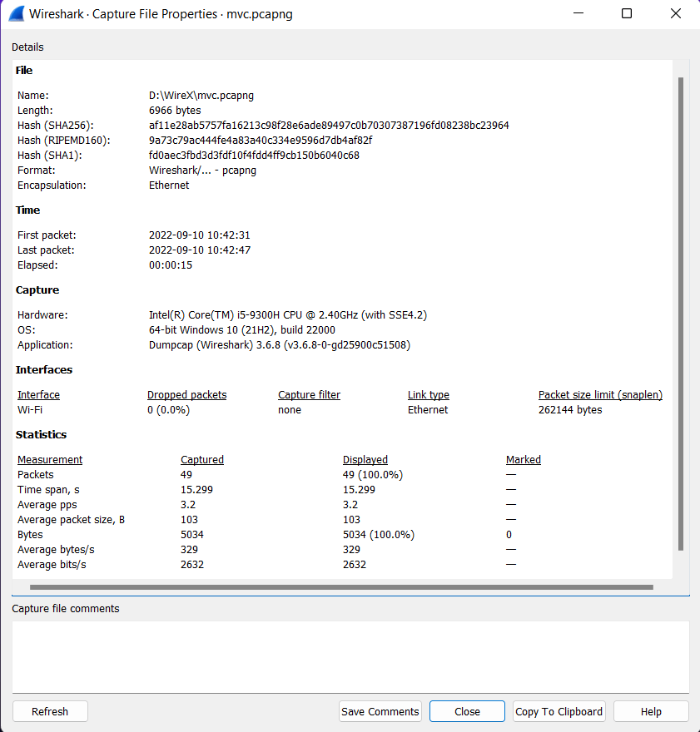Click snaplen value 262144 bytes
Image resolution: width=700 pixels, height=732 pixels.
pyautogui.click(x=570, y=409)
